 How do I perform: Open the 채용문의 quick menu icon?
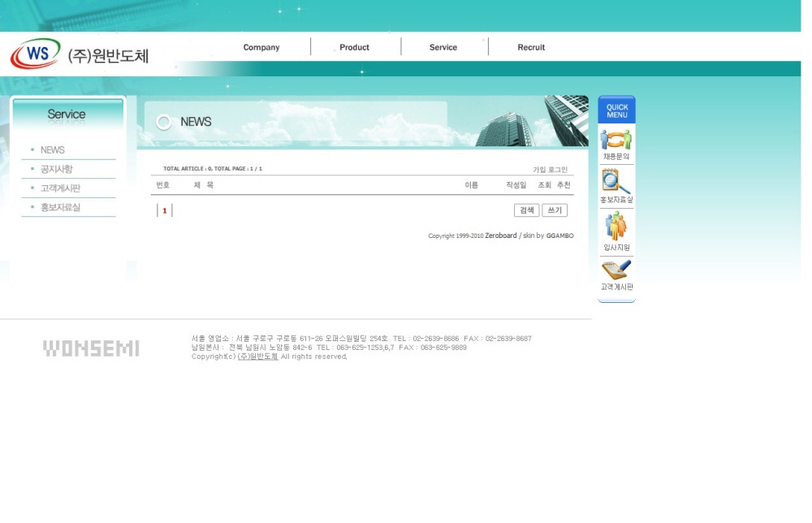[616, 140]
